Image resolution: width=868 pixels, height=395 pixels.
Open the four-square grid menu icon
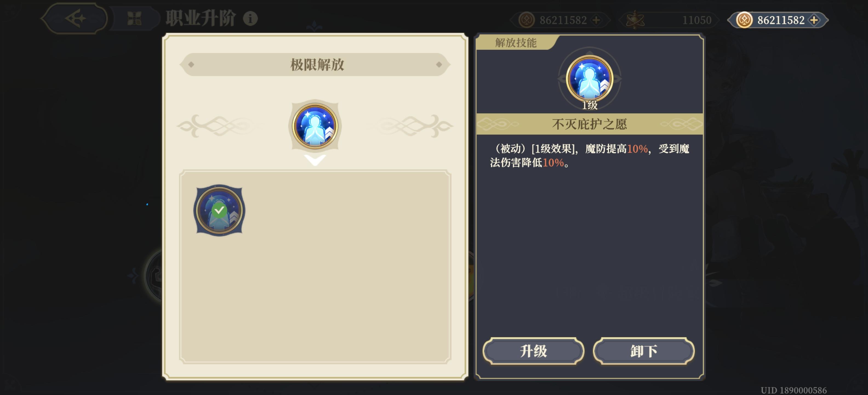point(134,19)
